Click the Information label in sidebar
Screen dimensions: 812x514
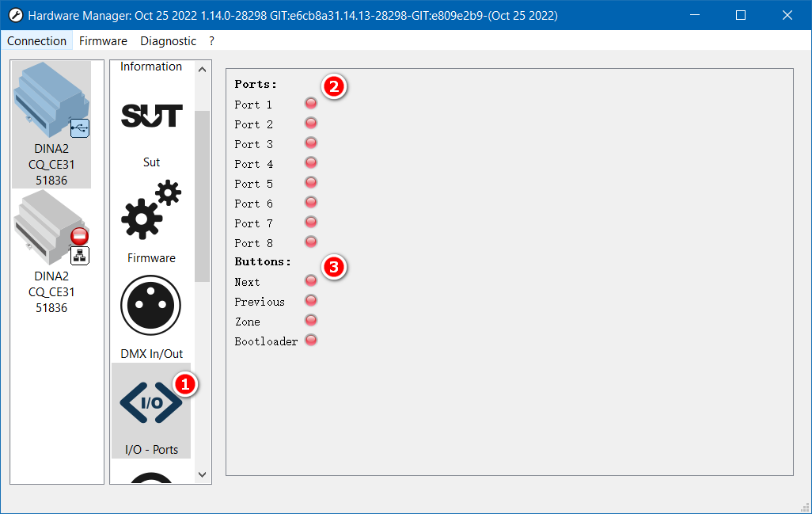[151, 67]
